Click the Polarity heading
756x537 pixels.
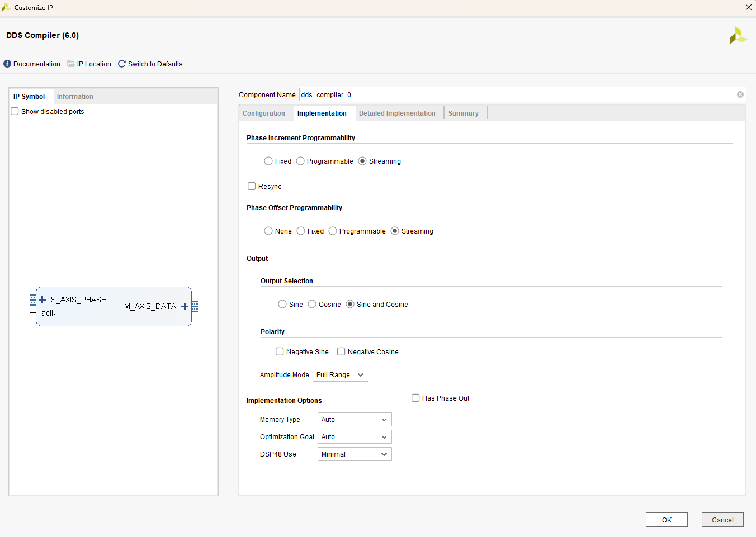click(272, 332)
